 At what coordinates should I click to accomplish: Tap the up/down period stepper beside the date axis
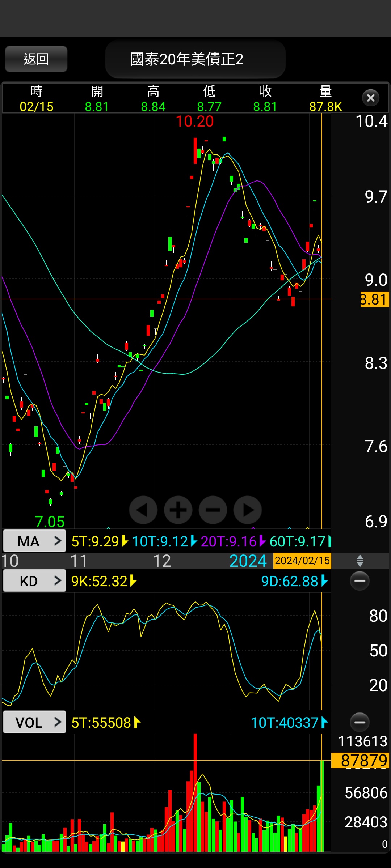[360, 561]
